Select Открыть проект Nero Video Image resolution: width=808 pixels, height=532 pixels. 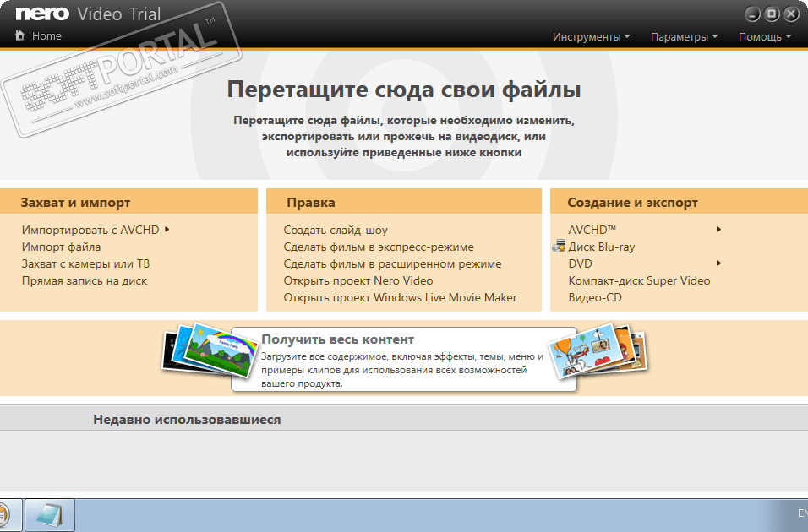(x=358, y=280)
